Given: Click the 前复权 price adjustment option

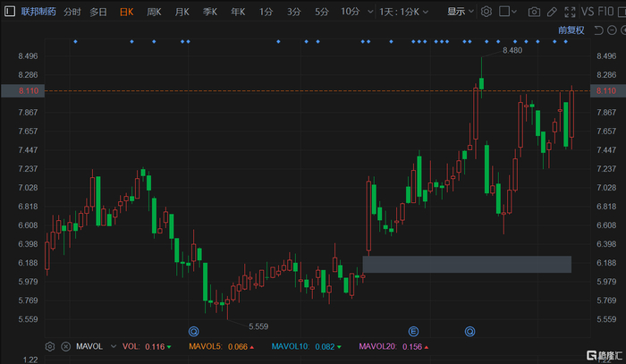Looking at the screenshot, I should pyautogui.click(x=571, y=30).
